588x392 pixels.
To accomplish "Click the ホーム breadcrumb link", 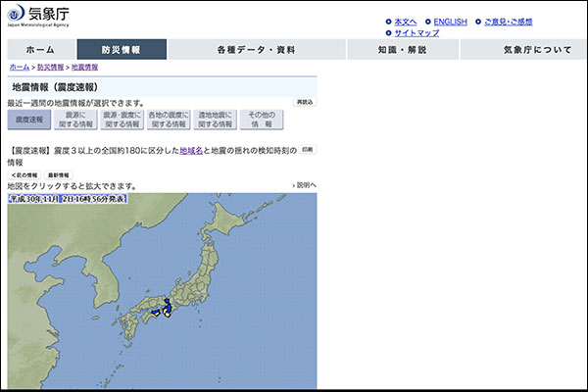I will [19, 68].
